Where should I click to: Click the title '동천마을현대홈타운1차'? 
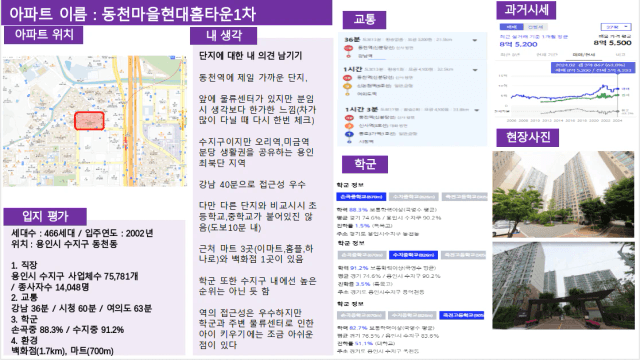pyautogui.click(x=178, y=14)
